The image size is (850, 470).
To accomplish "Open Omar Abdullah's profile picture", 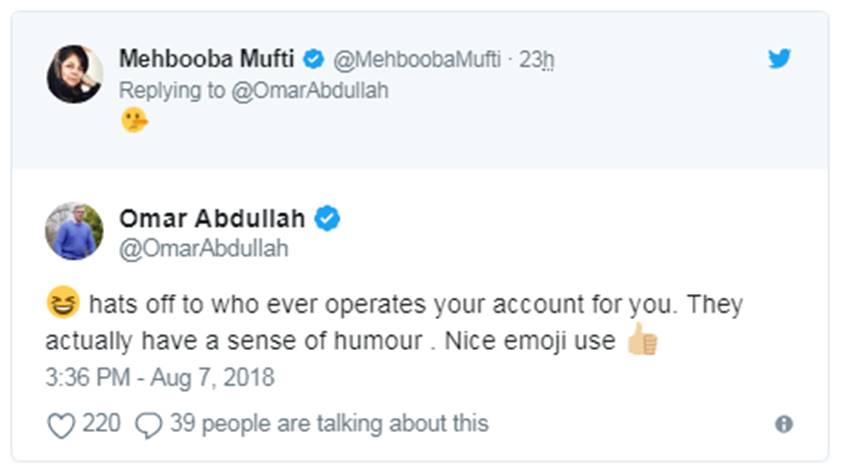I will tap(75, 231).
